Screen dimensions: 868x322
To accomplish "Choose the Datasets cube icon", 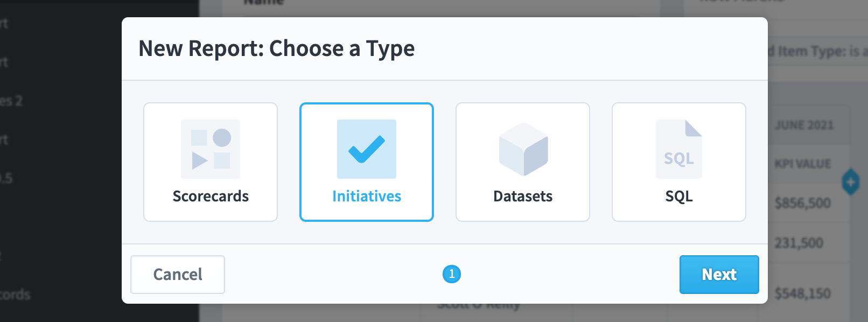I will (x=523, y=149).
